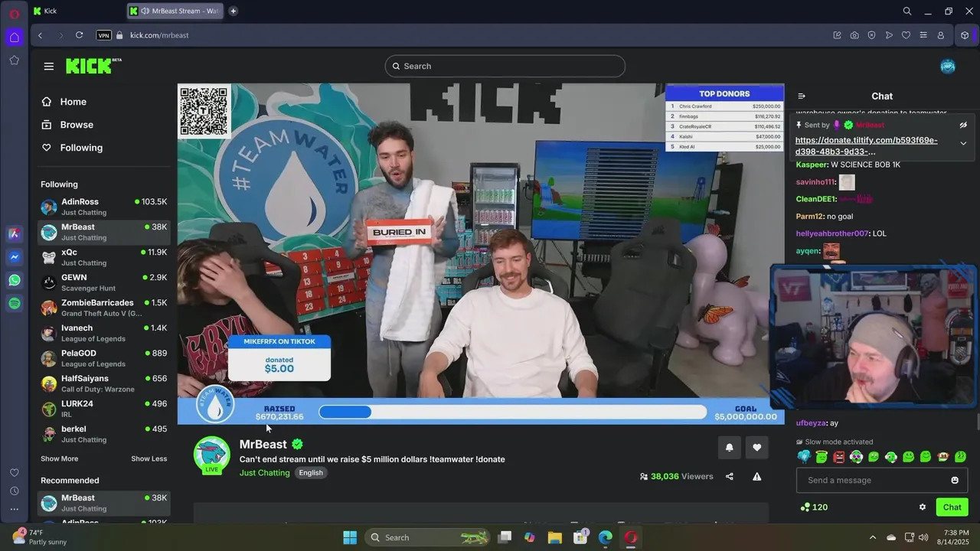
Task: Open chat settings gear
Action: [923, 507]
